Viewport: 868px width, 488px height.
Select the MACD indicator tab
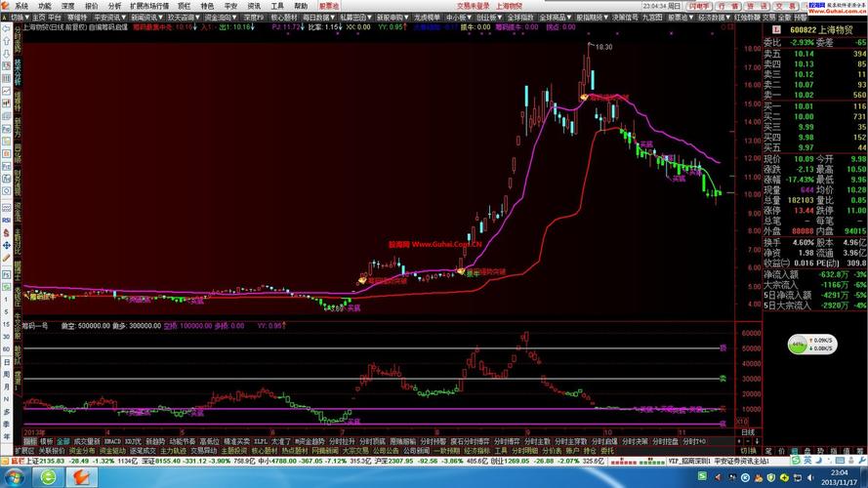coord(112,441)
